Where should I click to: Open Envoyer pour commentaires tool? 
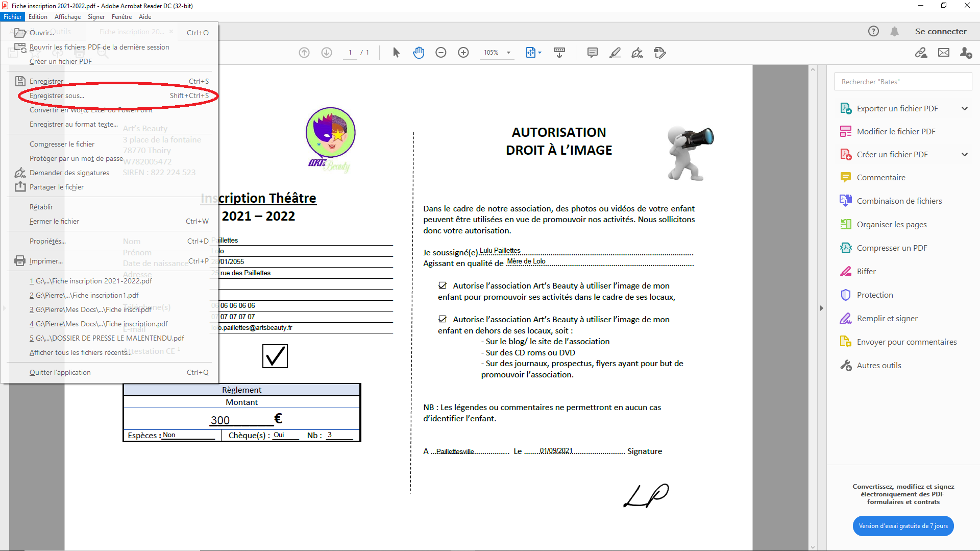point(906,342)
